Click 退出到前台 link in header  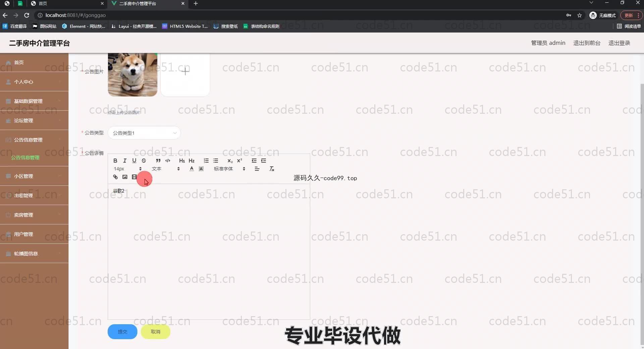point(587,43)
